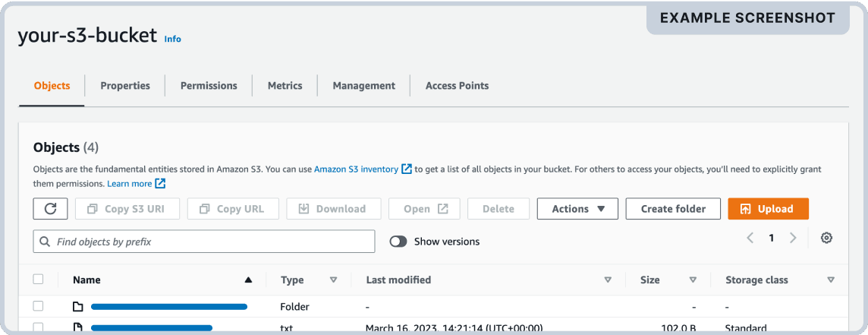Expand the Actions dropdown menu
This screenshot has height=335, width=868.
[577, 209]
